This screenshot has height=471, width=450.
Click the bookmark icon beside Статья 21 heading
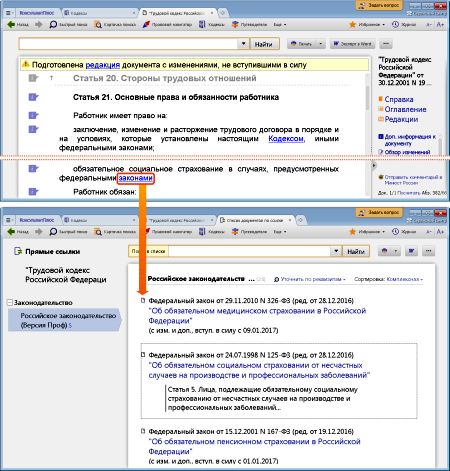coord(33,97)
